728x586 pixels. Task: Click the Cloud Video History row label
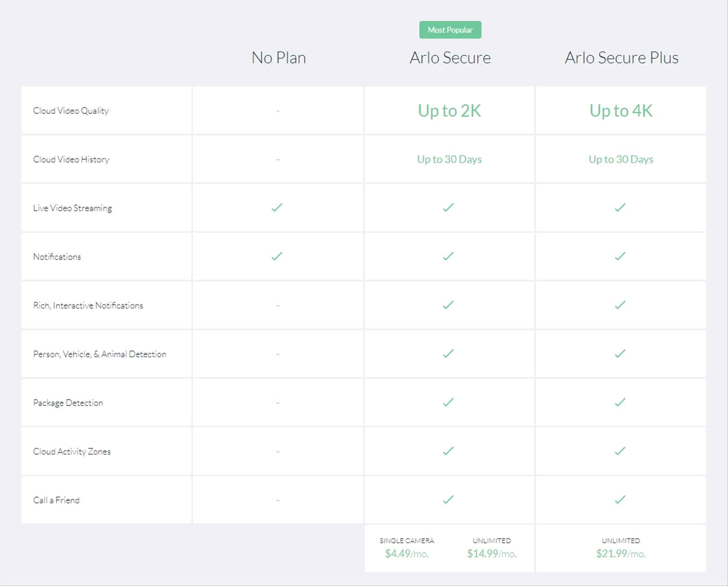point(71,160)
